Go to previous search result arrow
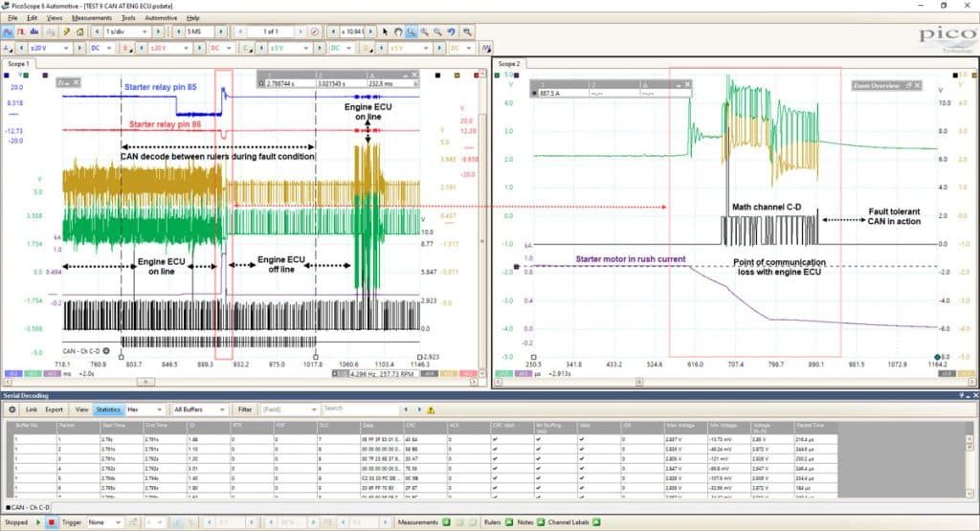 (x=406, y=409)
